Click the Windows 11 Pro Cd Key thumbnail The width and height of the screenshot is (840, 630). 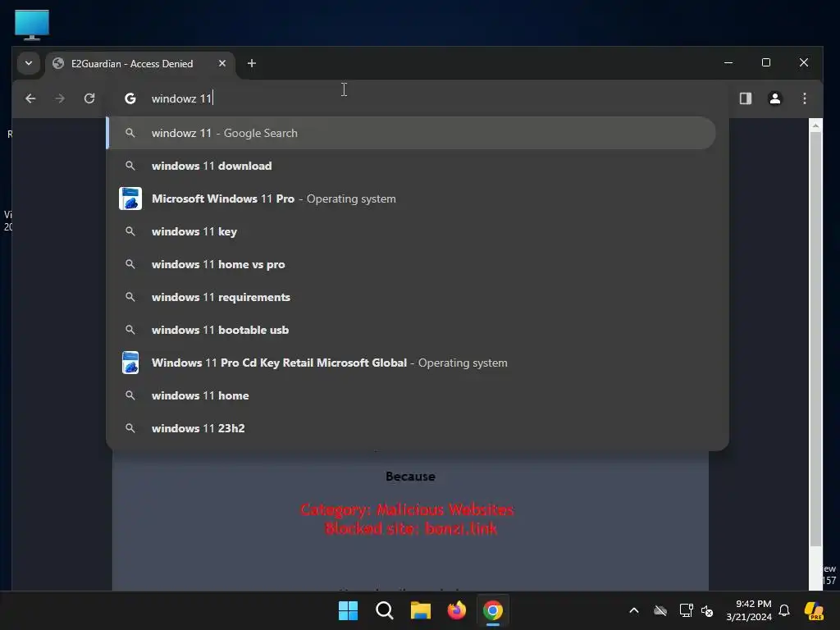(x=130, y=363)
